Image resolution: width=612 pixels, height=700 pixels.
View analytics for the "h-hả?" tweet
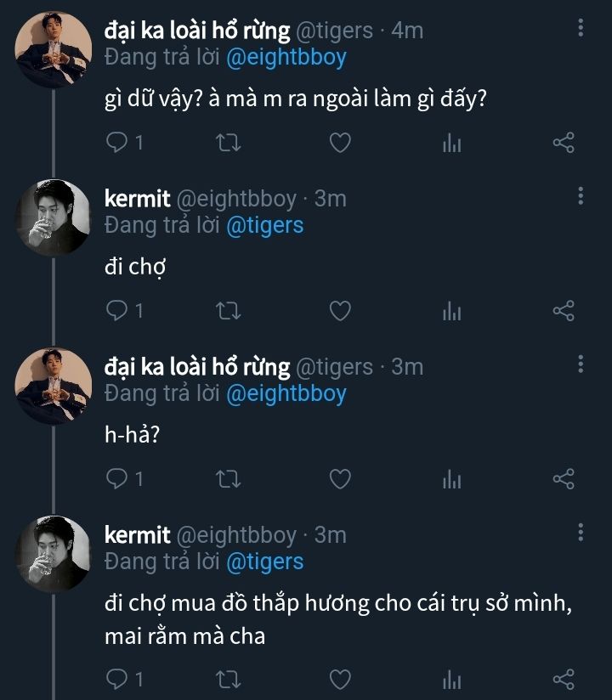[451, 479]
